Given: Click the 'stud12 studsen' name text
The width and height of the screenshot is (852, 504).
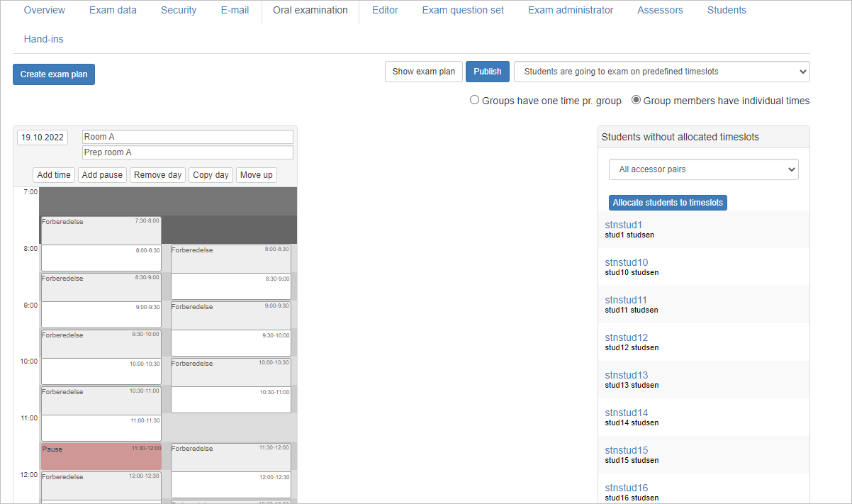Looking at the screenshot, I should coord(632,348).
